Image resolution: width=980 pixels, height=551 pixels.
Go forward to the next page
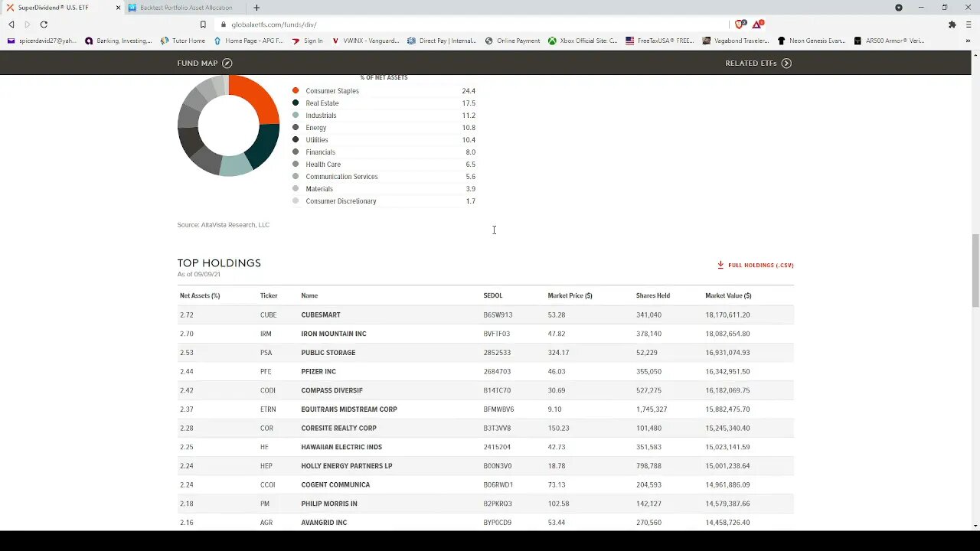[x=28, y=24]
